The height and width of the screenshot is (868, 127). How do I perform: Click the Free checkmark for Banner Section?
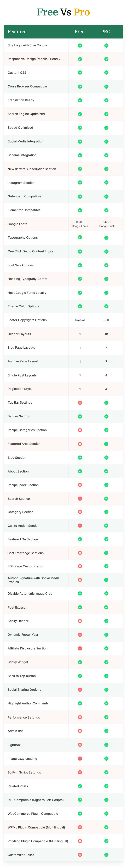tap(80, 416)
